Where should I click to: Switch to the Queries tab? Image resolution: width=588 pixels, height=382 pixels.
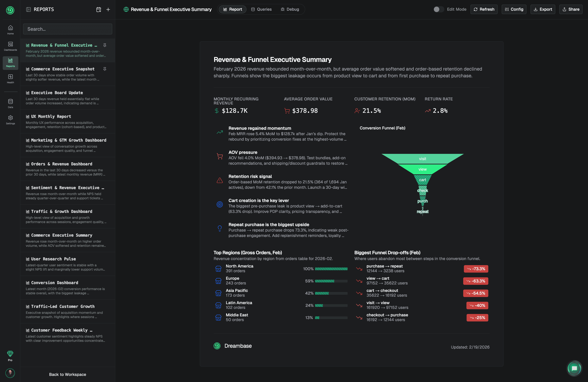(x=261, y=9)
